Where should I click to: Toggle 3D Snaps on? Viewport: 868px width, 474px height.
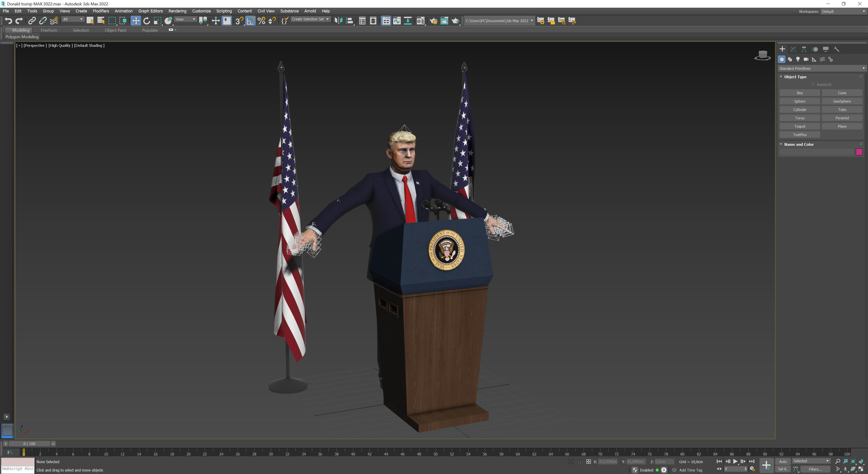tap(239, 21)
